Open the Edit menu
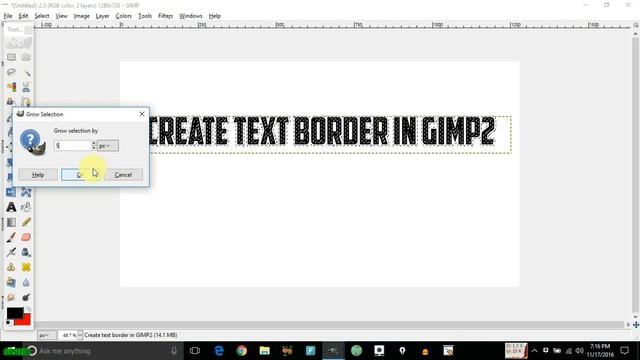Image resolution: width=640 pixels, height=360 pixels. [23, 16]
